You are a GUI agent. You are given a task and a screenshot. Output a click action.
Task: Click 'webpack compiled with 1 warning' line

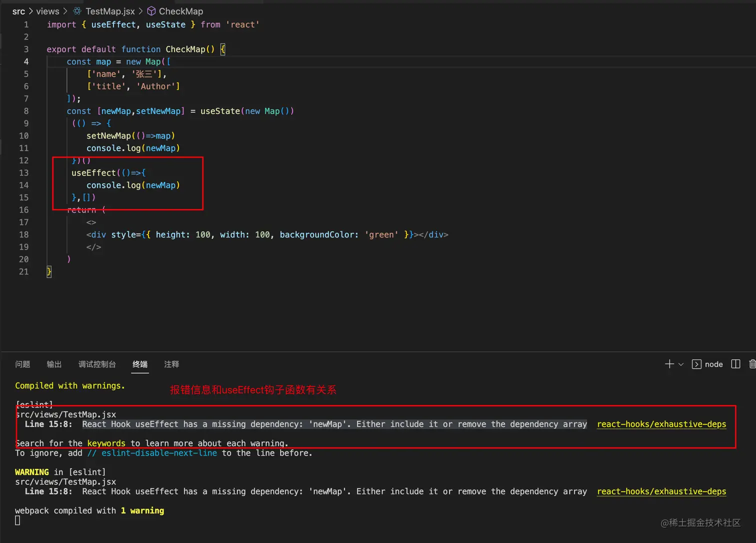[89, 510]
